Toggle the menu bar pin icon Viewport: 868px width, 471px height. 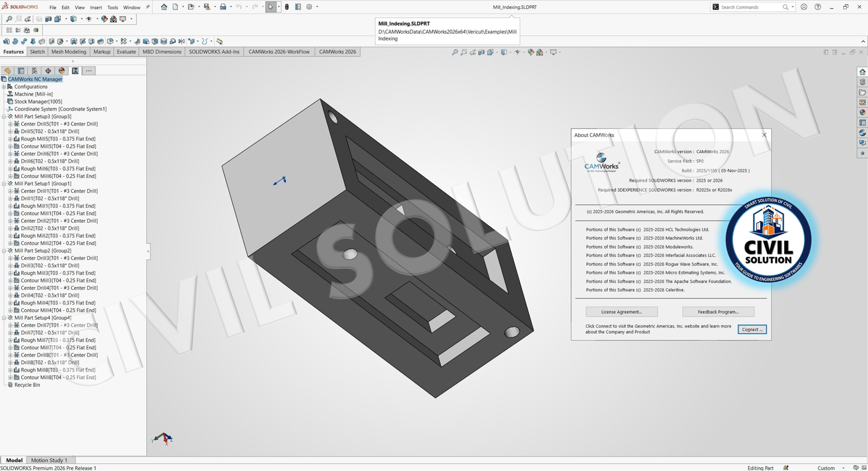[148, 7]
